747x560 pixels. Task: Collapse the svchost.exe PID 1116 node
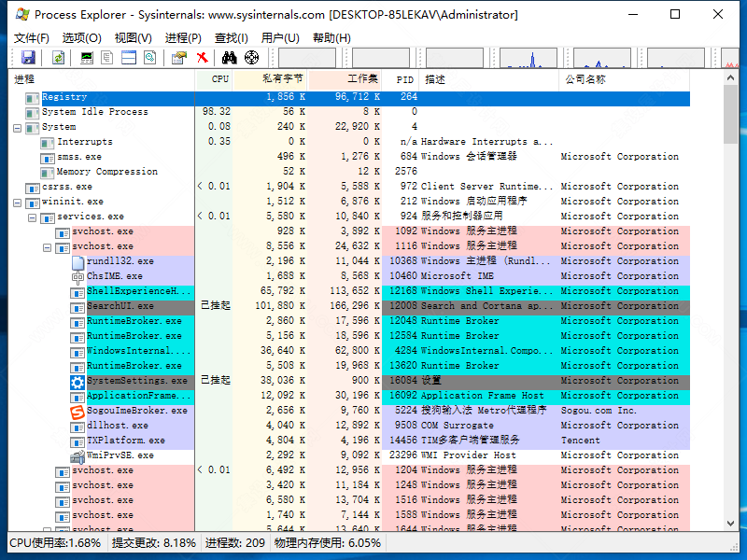click(x=48, y=247)
